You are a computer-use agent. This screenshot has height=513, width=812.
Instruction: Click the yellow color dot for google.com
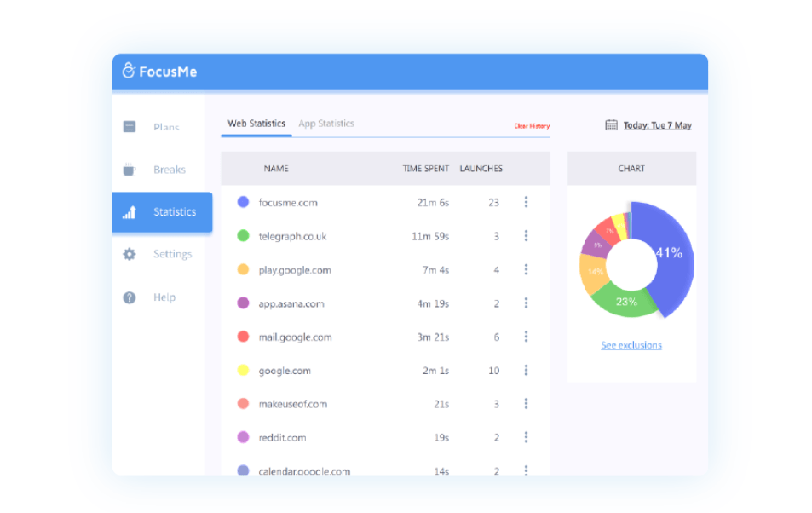pos(243,370)
